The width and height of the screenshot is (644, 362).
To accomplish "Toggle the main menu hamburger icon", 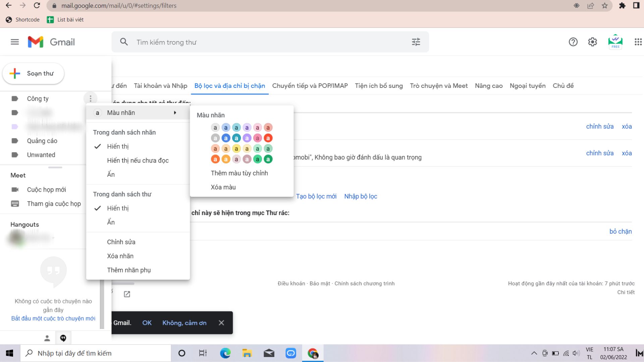I will (x=15, y=42).
